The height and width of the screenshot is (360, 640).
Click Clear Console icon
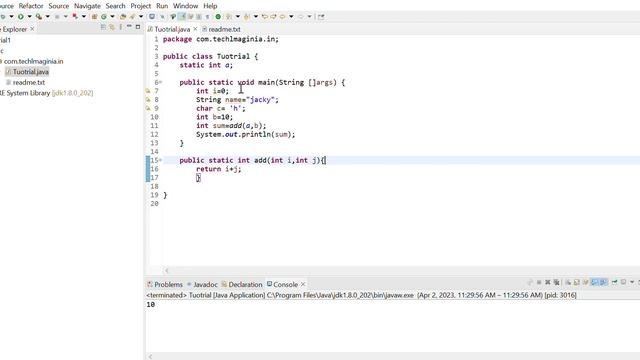click(x=568, y=282)
